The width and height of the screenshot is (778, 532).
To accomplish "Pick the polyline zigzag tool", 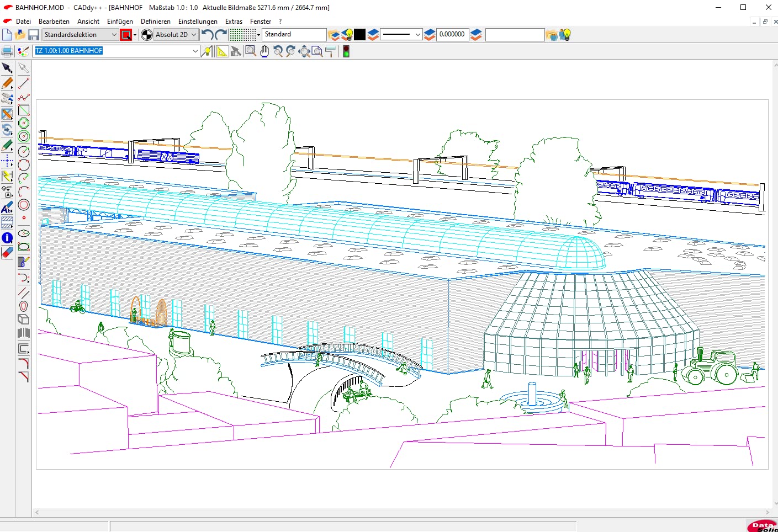I will click(x=24, y=97).
